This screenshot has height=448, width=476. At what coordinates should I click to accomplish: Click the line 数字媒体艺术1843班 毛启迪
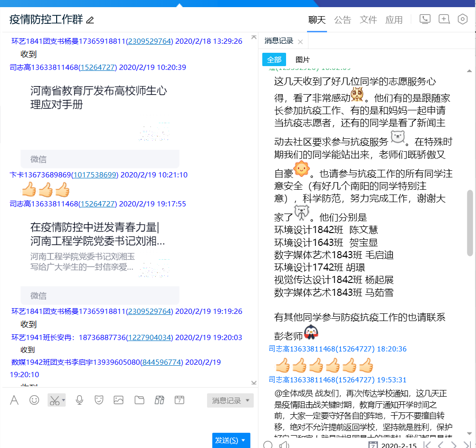pyautogui.click(x=334, y=255)
